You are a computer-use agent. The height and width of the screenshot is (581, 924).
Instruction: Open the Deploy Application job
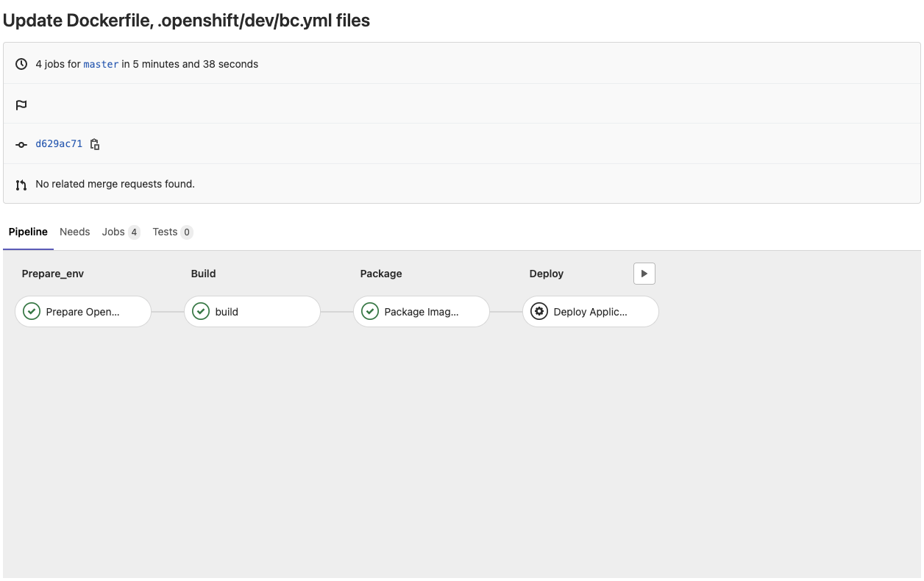[x=591, y=312]
